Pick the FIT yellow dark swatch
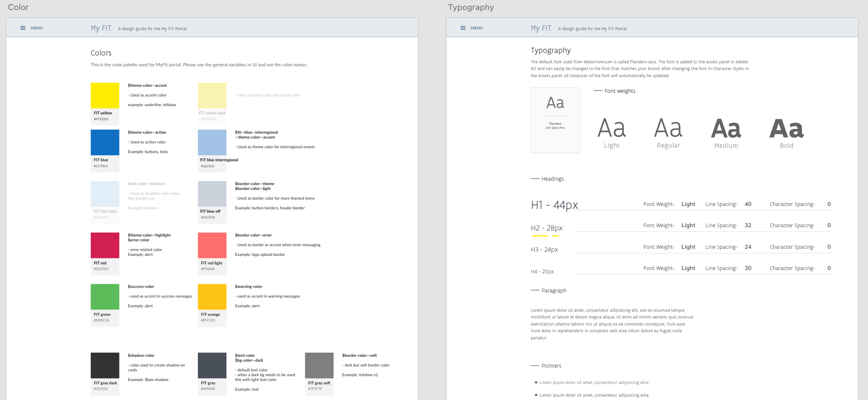This screenshot has width=868, height=400. point(212,95)
